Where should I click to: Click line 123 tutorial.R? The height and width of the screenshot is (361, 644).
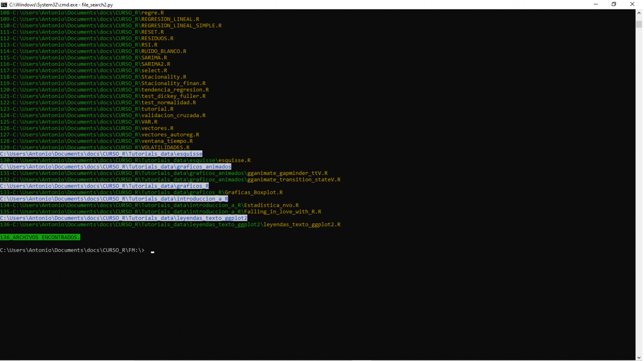coord(87,109)
